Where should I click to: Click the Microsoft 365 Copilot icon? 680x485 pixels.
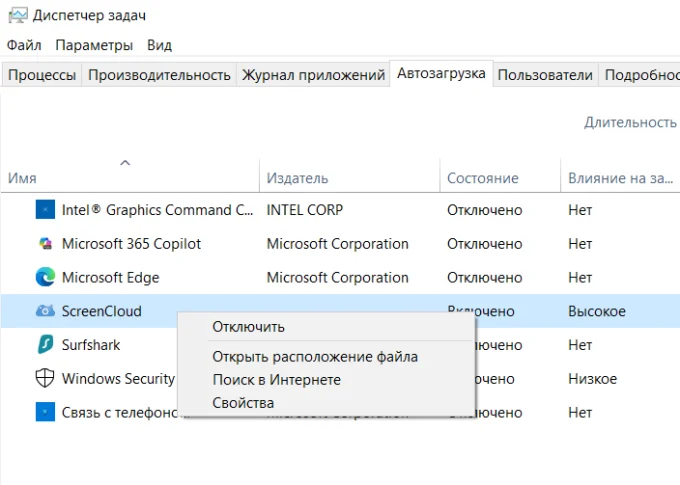pyautogui.click(x=45, y=243)
